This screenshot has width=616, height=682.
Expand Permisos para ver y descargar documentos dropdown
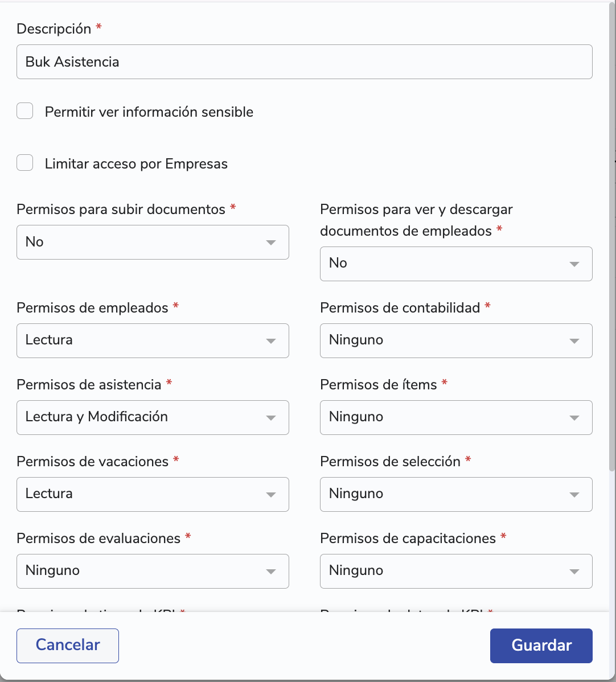457,264
